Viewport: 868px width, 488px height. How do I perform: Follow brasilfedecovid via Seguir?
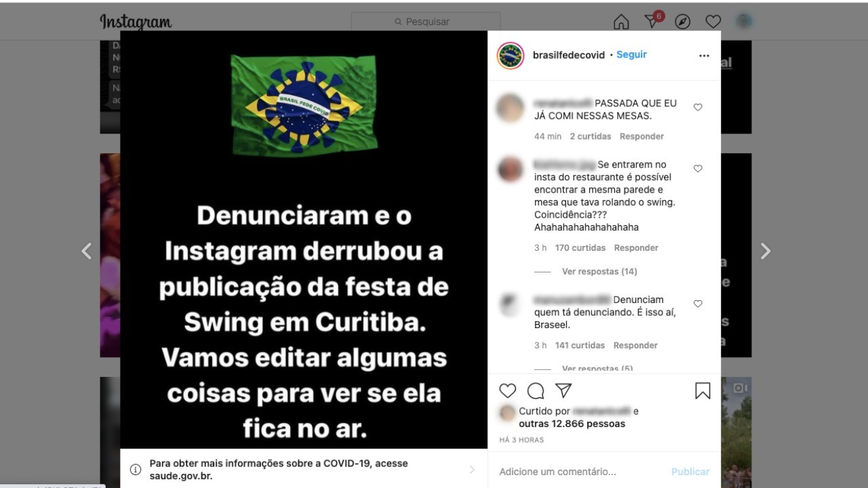pos(631,55)
